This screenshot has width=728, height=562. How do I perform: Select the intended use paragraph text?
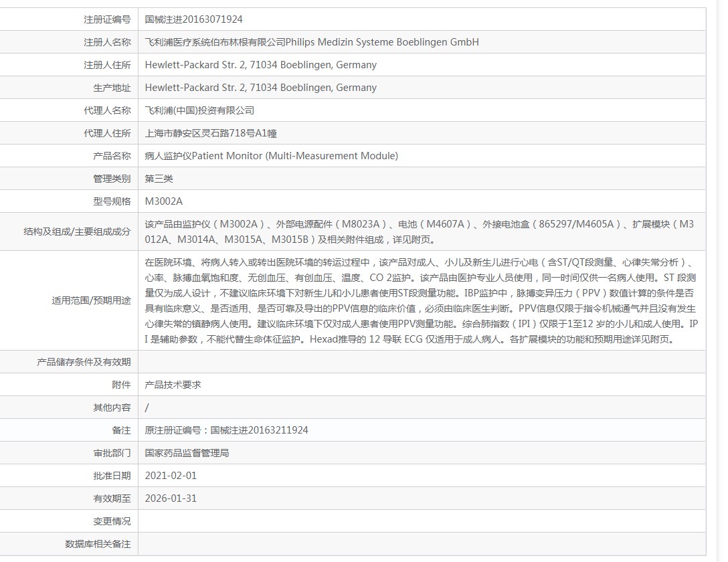click(421, 300)
